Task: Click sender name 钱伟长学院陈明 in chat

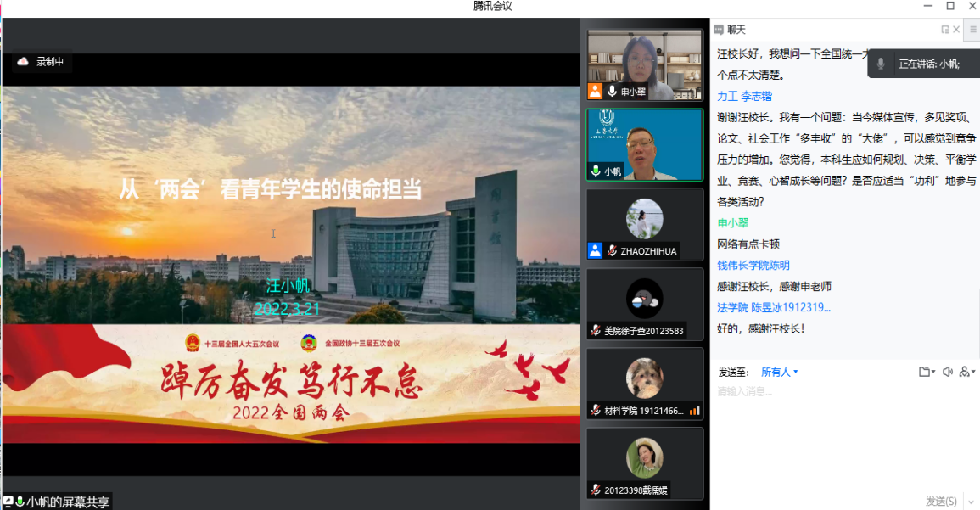Action: (x=753, y=266)
